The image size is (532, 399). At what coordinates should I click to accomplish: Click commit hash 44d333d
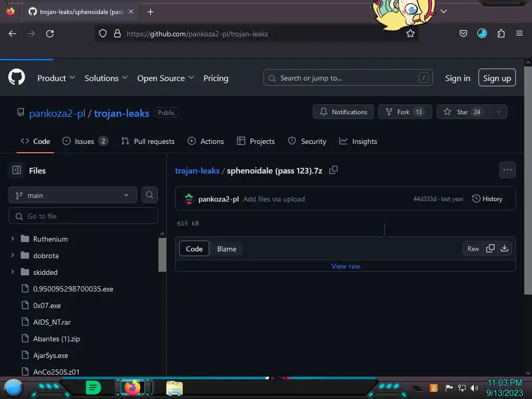[x=424, y=199]
